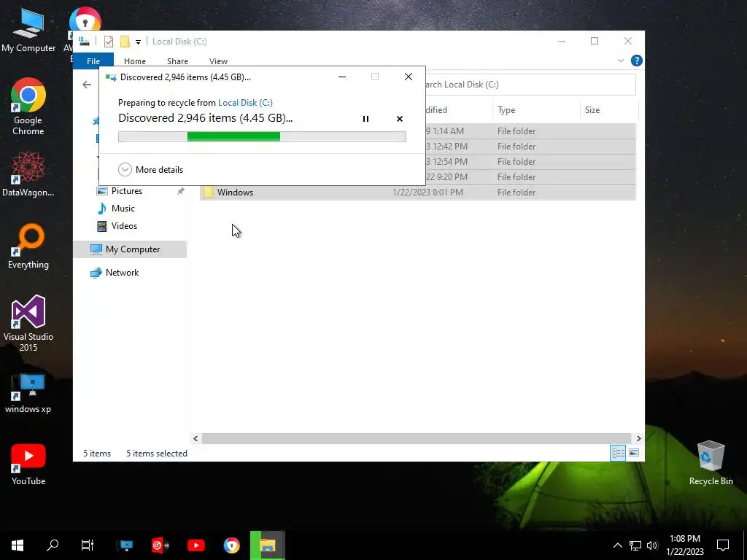Open the Windows Start menu
This screenshot has height=560, width=747.
[x=18, y=545]
